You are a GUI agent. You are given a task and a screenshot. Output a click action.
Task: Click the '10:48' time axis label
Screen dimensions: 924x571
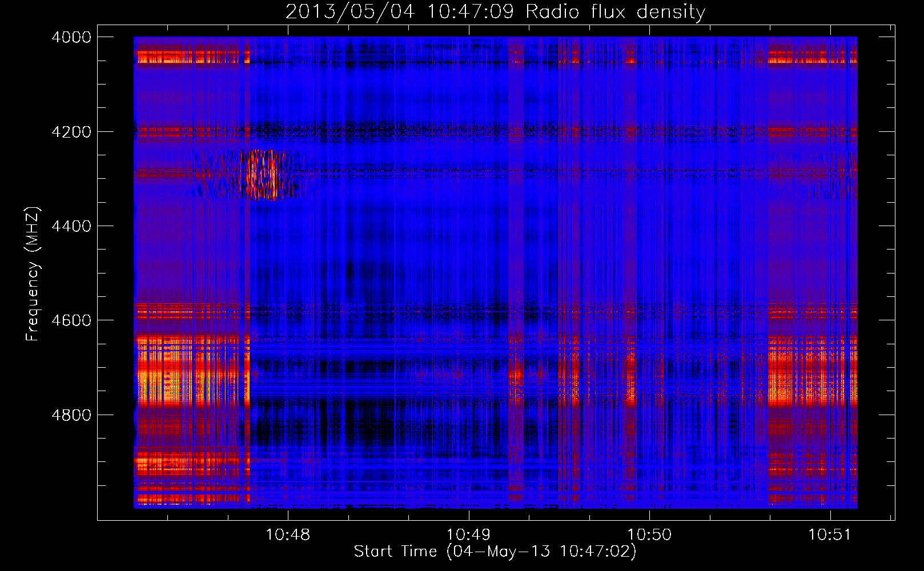[288, 535]
